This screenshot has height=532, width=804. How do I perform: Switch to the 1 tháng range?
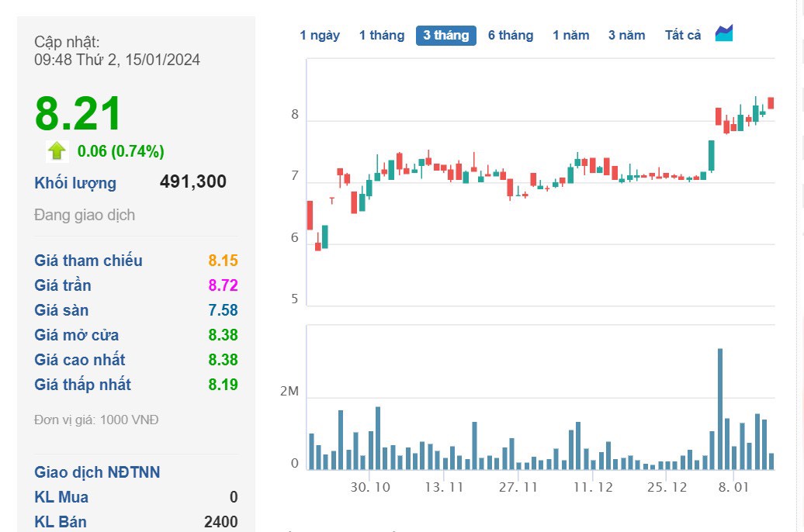381,35
